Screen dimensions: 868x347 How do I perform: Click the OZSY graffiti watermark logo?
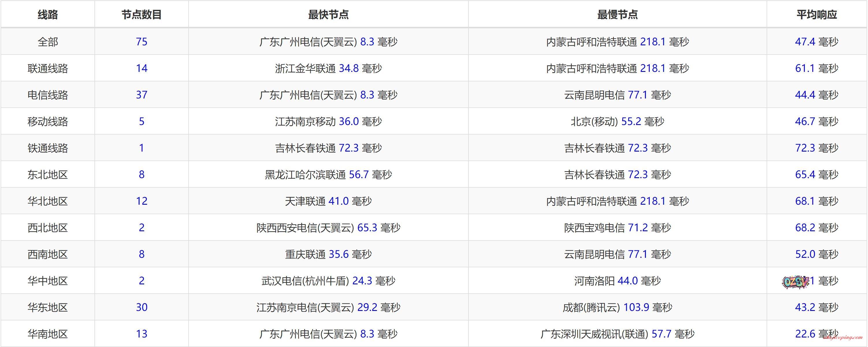795,281
